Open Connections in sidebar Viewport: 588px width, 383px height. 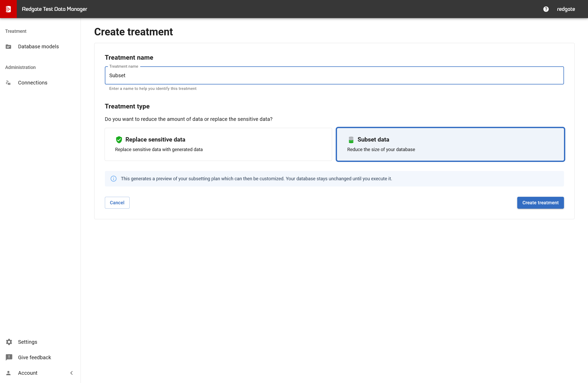pos(33,83)
